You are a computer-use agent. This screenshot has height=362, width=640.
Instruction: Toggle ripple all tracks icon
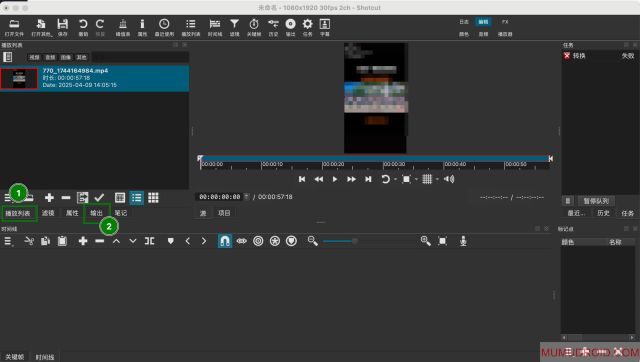pyautogui.click(x=275, y=241)
